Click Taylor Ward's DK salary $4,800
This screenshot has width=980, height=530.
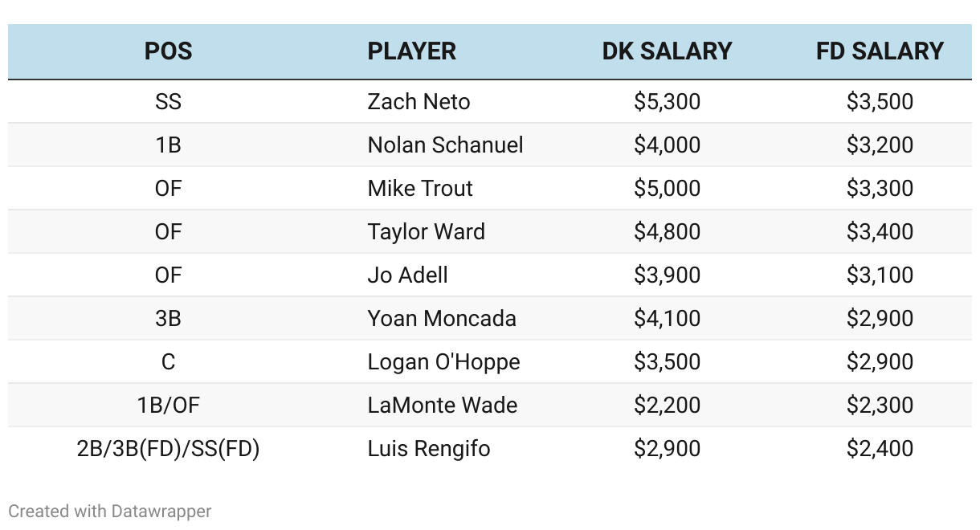pos(667,232)
